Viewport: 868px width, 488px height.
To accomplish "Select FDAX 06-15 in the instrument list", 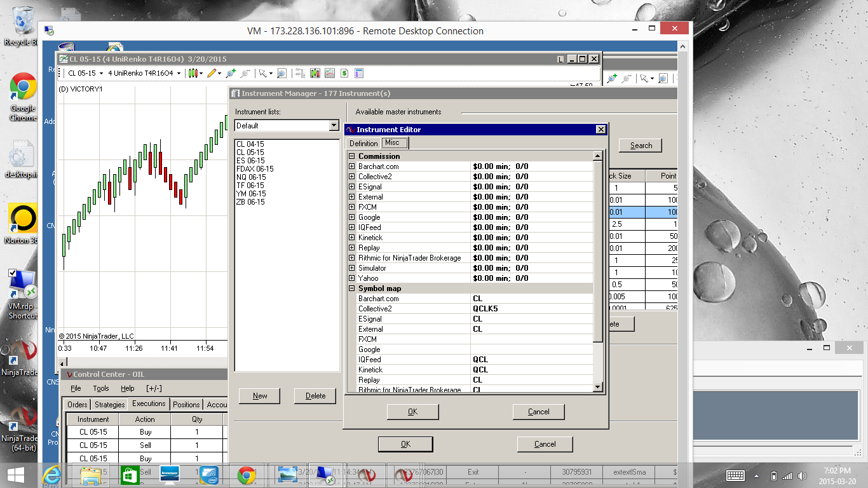I will (255, 169).
